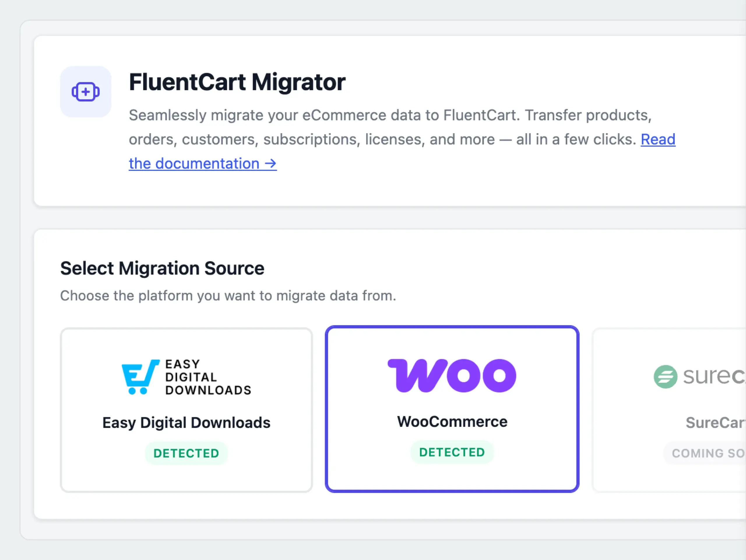746x560 pixels.
Task: Click the SureCart migration source card
Action: click(669, 410)
